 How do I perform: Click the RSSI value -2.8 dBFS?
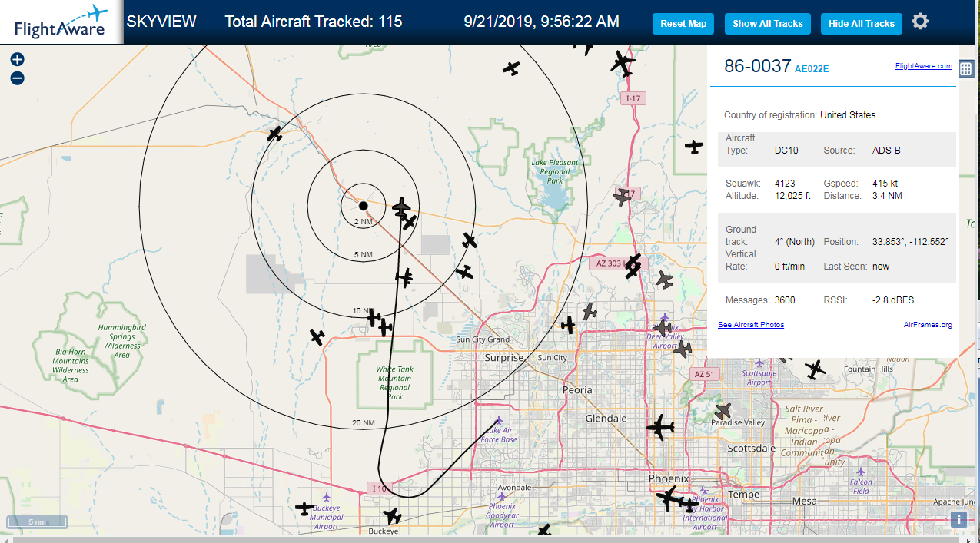[x=893, y=300]
